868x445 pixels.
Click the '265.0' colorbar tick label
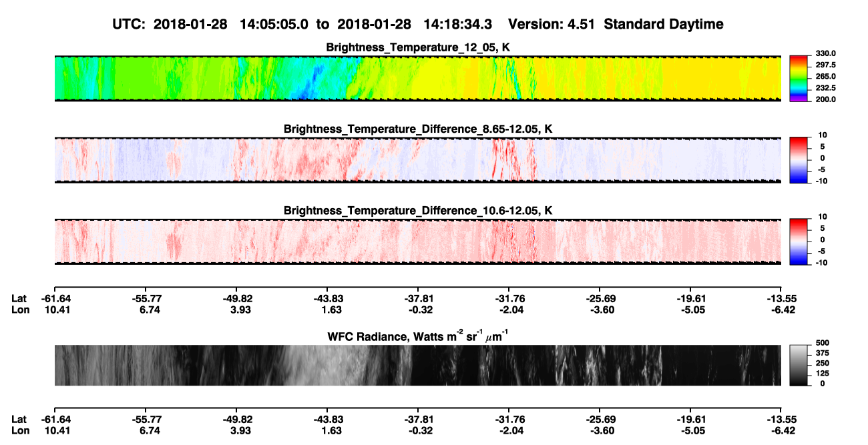(825, 77)
